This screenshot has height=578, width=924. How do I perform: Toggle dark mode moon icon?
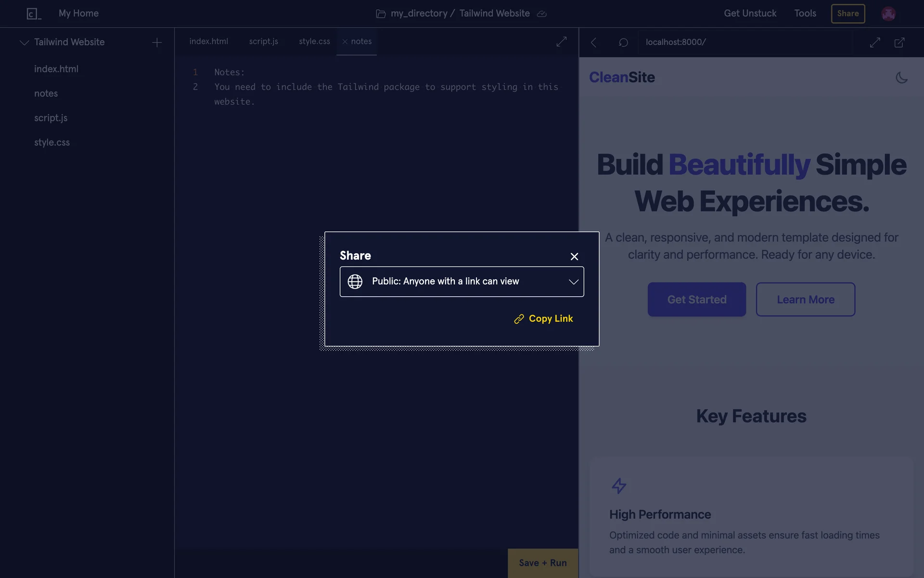coord(901,78)
